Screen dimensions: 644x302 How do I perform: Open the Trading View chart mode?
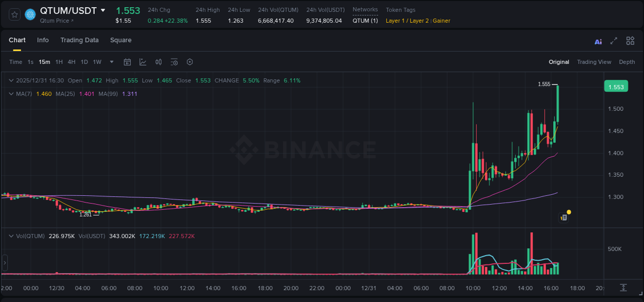pyautogui.click(x=594, y=62)
